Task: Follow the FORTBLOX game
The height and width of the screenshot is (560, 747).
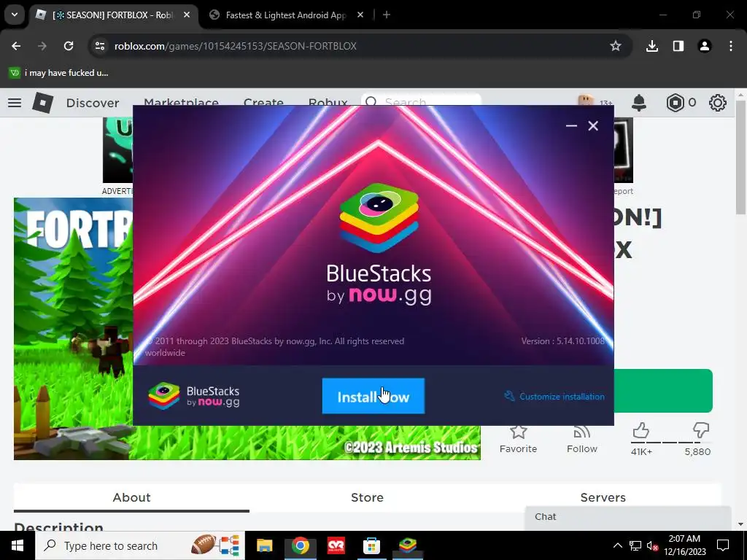Action: point(581,439)
